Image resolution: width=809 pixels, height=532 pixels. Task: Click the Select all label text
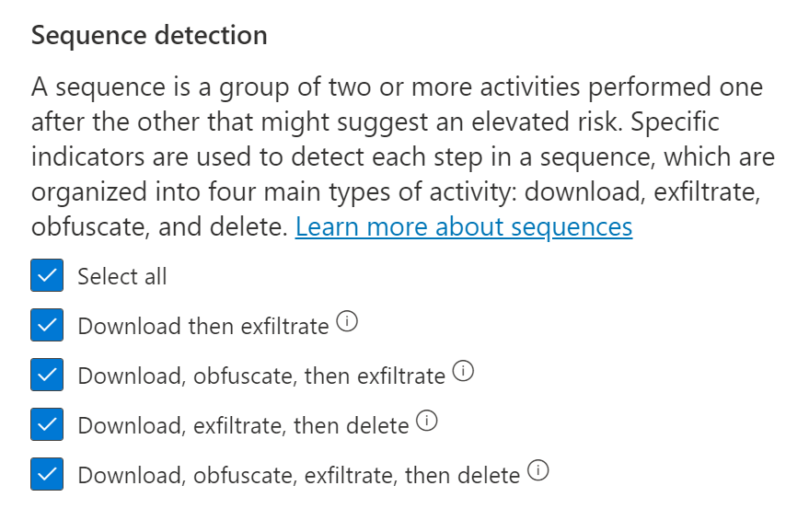pyautogui.click(x=122, y=276)
